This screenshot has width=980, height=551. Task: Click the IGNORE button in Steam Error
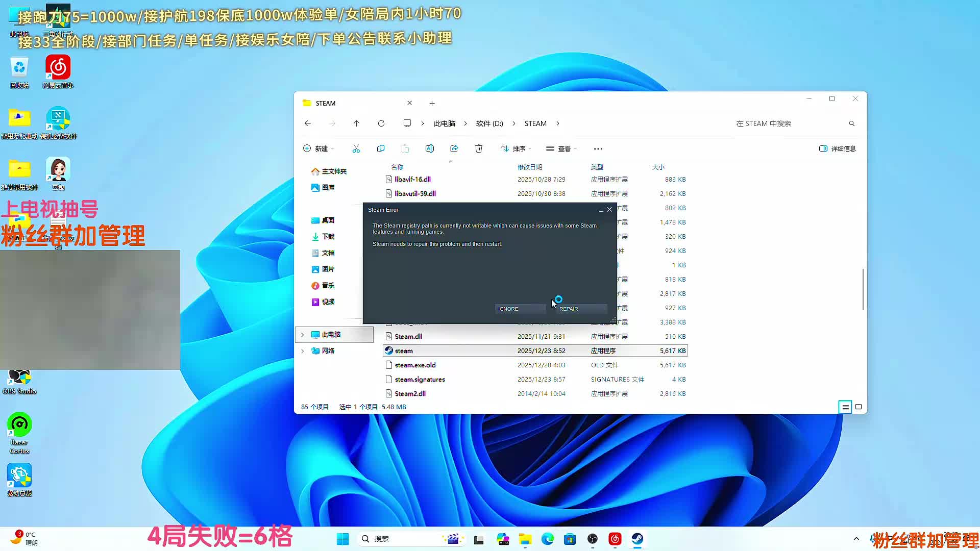coord(520,309)
